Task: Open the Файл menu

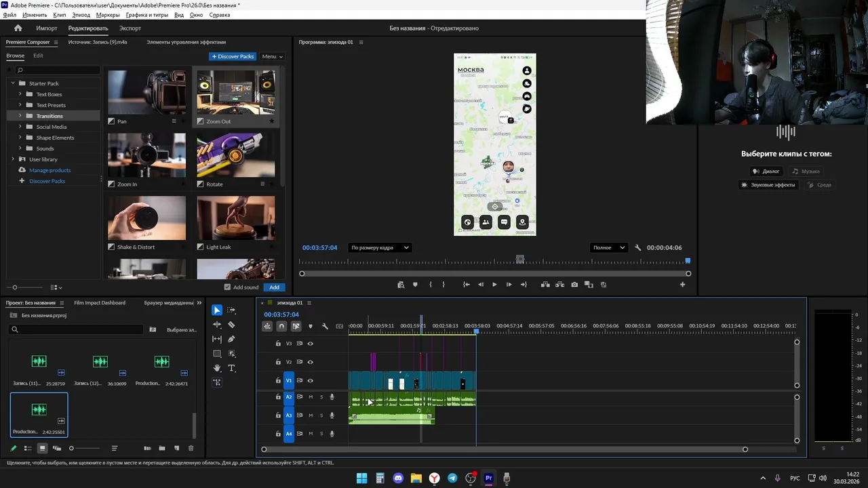Action: 9,15
